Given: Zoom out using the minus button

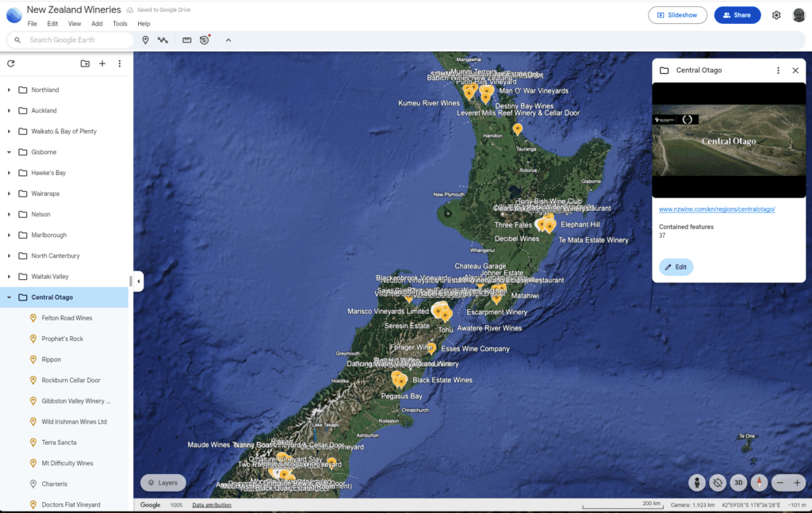Looking at the screenshot, I should point(780,483).
